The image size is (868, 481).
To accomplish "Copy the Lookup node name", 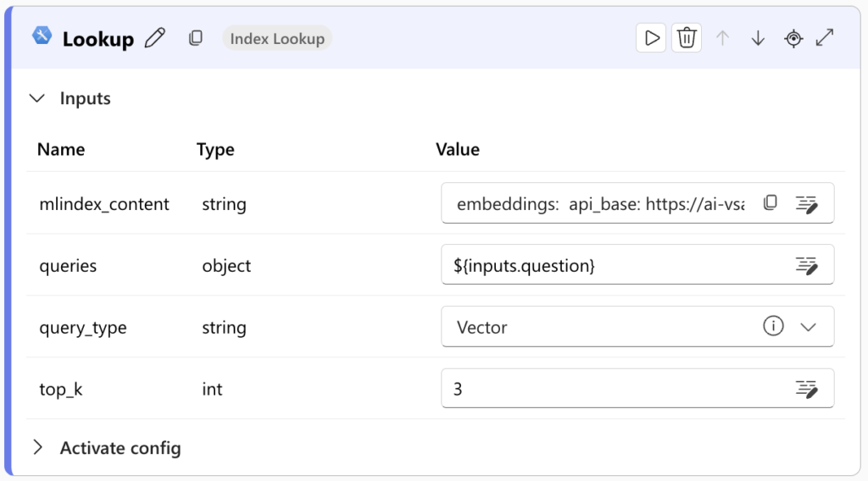I will (196, 38).
